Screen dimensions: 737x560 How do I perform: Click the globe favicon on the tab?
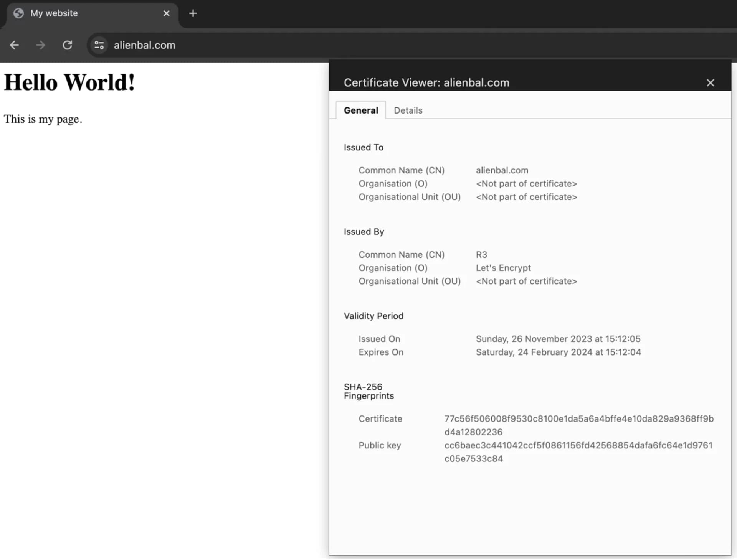point(18,13)
